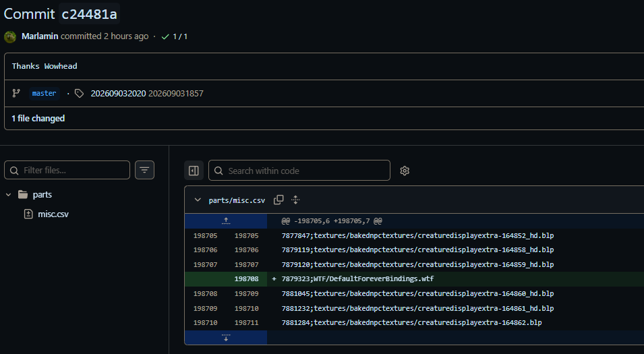Viewport: 644px width, 354px height.
Task: Focus the Filter files input
Action: (67, 170)
